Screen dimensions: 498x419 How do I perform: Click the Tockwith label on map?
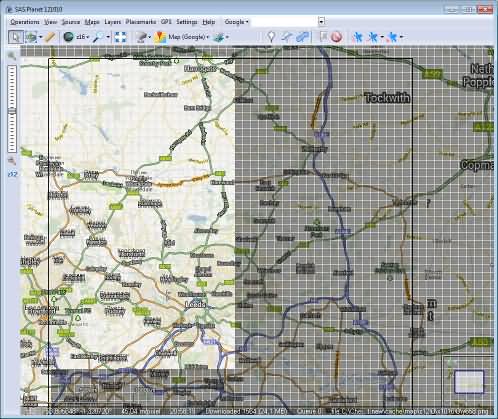387,98
